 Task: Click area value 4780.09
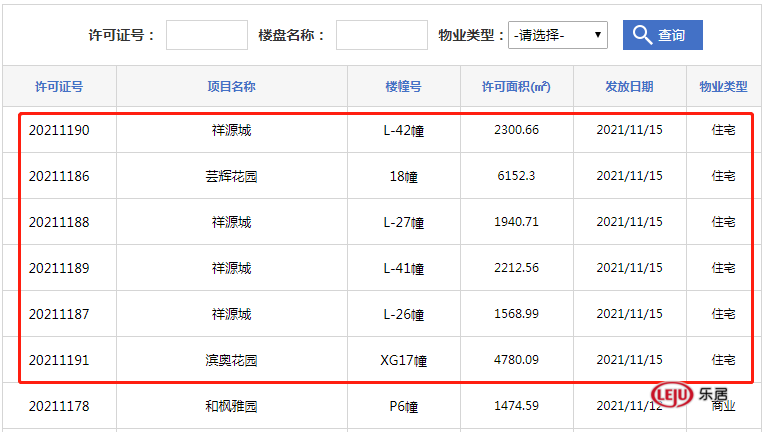pyautogui.click(x=516, y=359)
